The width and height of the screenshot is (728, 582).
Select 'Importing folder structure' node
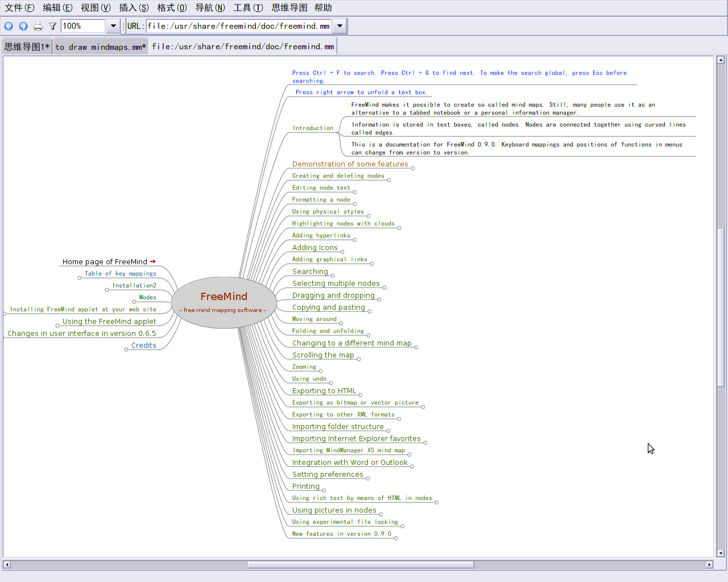(x=338, y=427)
